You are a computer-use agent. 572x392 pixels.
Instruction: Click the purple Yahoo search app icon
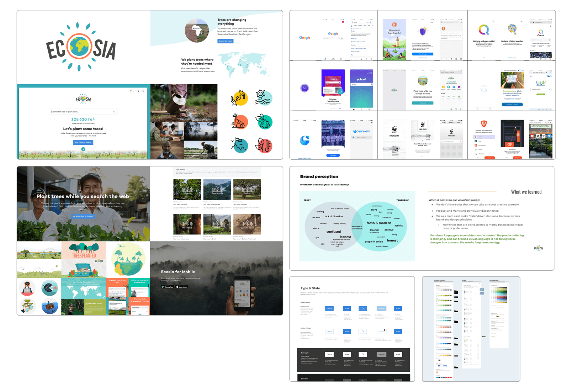(304, 88)
